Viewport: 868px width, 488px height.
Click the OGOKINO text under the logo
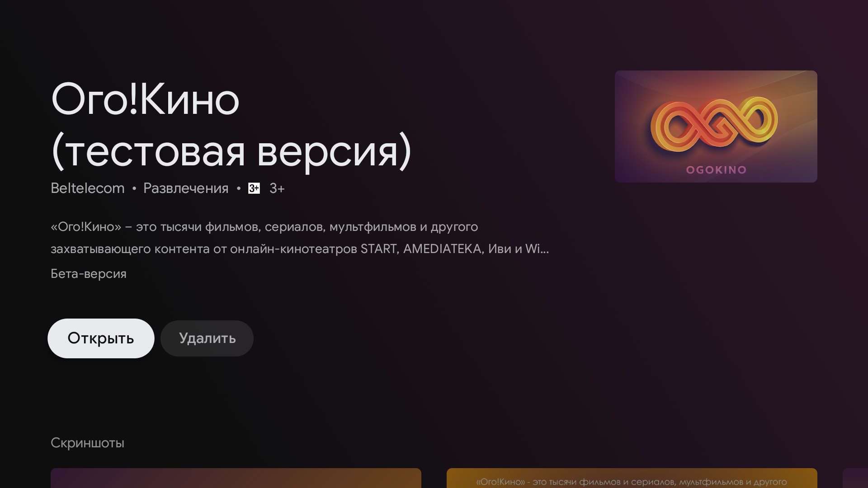click(716, 170)
